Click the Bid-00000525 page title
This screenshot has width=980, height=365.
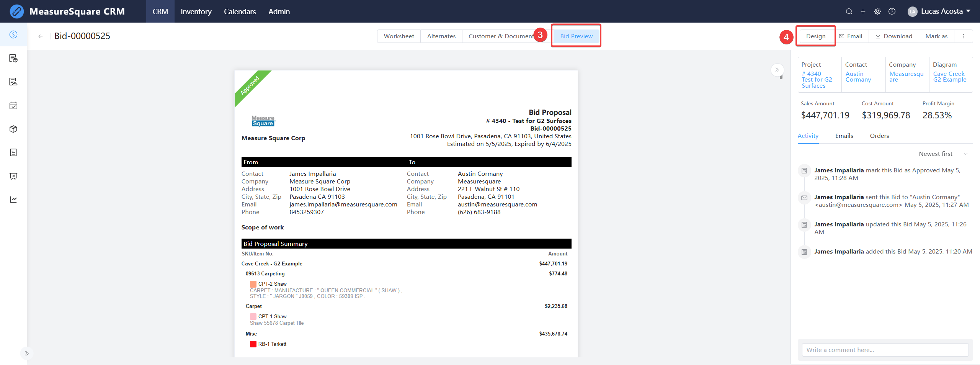pos(82,36)
